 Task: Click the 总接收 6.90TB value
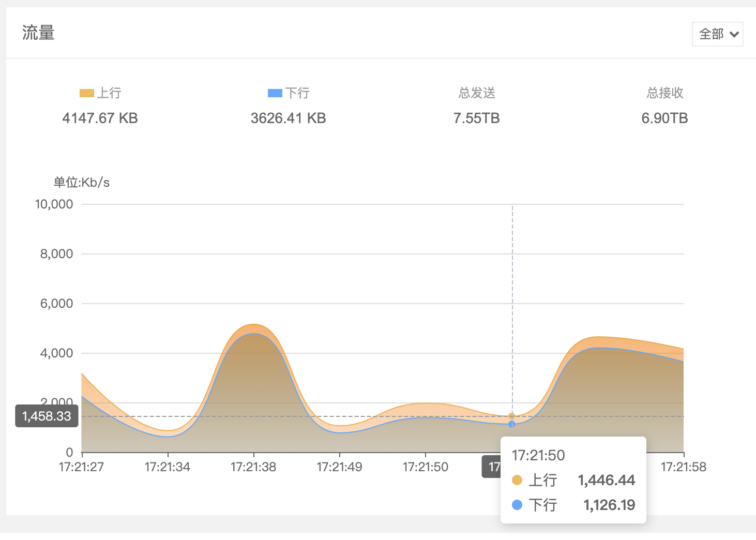664,118
